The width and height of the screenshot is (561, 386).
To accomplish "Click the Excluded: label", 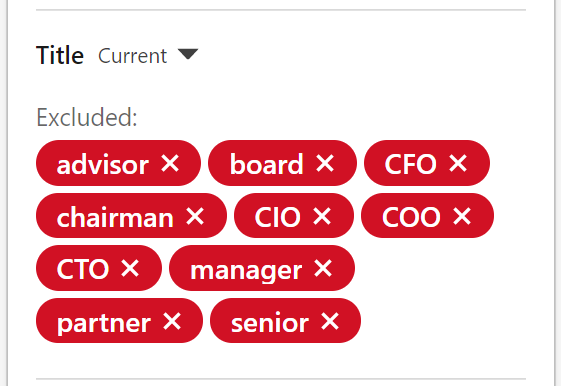I will (x=87, y=117).
